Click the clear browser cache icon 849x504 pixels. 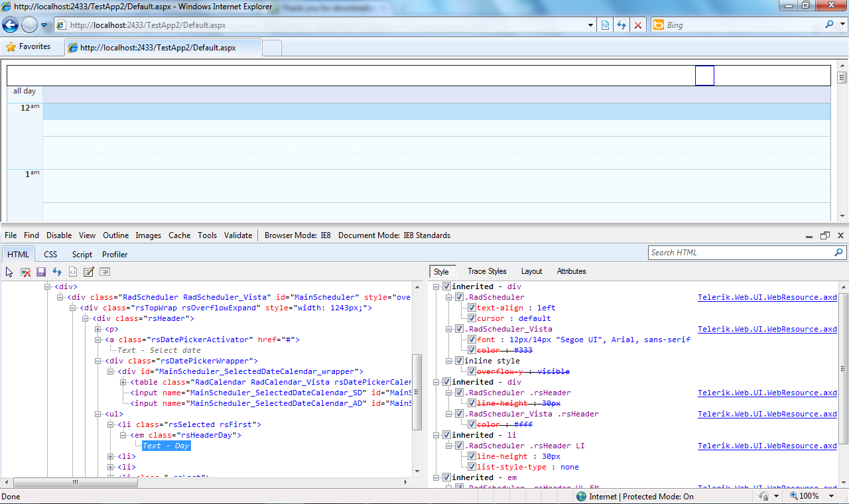tap(26, 272)
